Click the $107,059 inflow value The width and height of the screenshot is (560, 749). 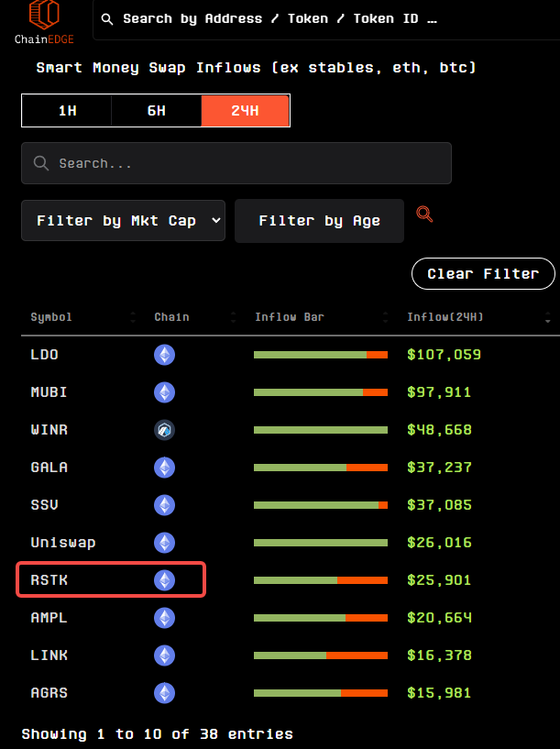pyautogui.click(x=444, y=355)
